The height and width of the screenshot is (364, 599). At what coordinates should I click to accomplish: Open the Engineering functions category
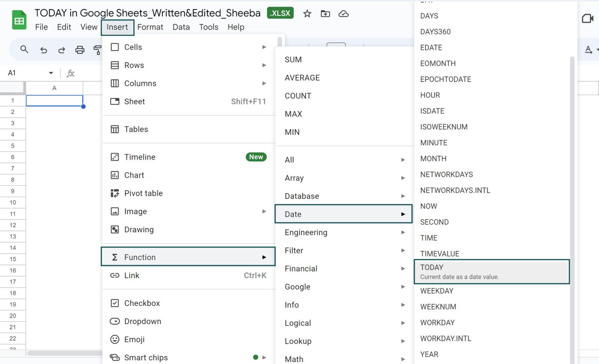click(344, 232)
